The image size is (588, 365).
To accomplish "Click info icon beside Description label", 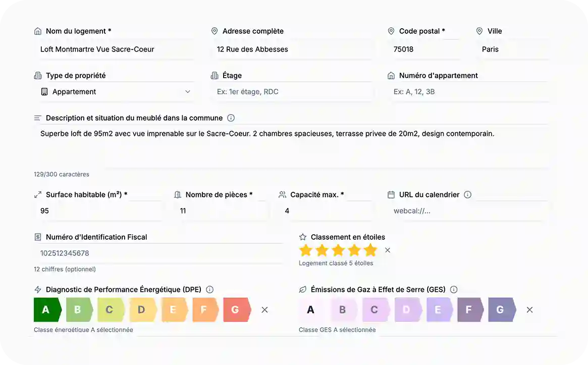I will pyautogui.click(x=231, y=118).
